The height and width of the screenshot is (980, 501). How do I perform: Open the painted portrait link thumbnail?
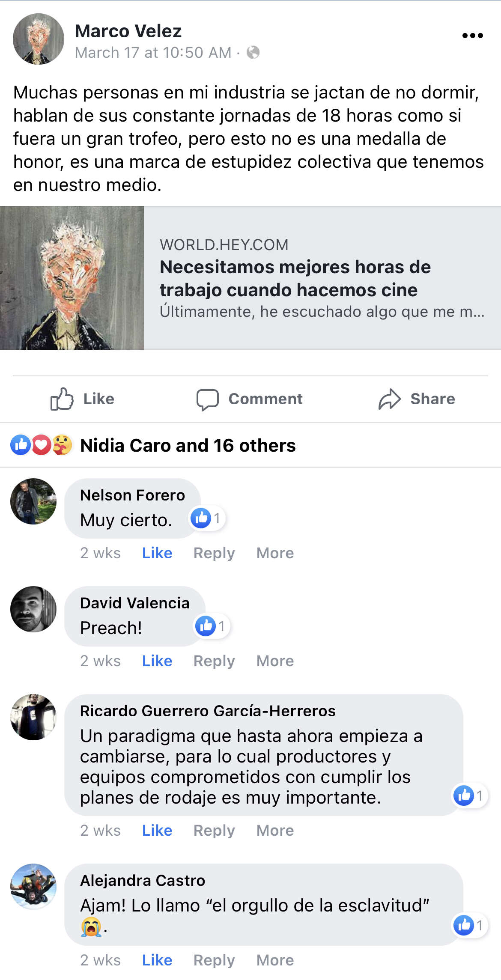(72, 278)
